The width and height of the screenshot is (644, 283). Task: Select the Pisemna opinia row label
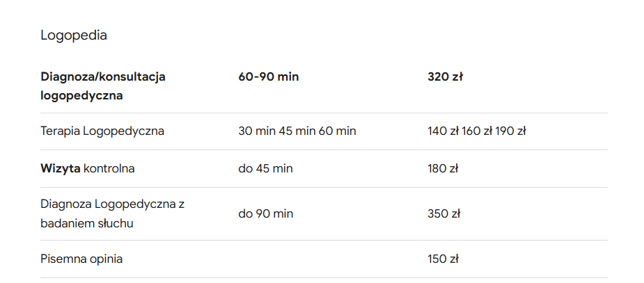pyautogui.click(x=81, y=259)
